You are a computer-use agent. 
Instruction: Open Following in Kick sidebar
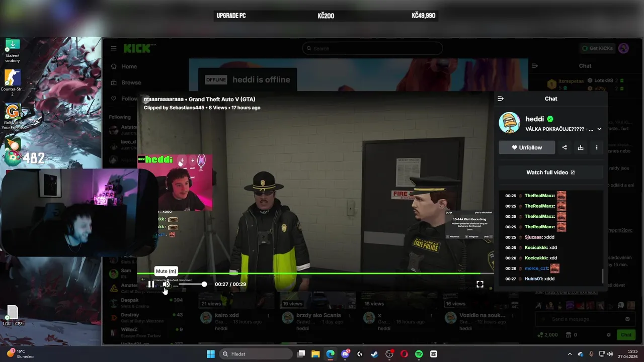(124, 99)
